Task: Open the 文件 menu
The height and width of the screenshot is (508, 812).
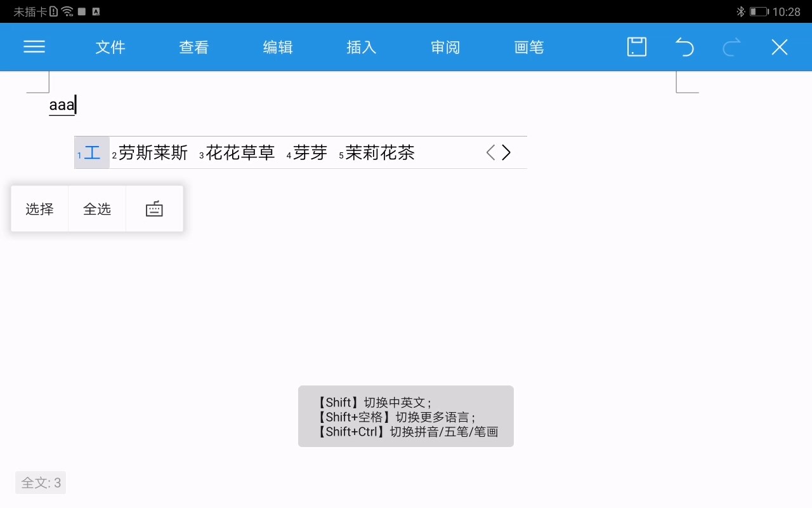Action: coord(110,47)
